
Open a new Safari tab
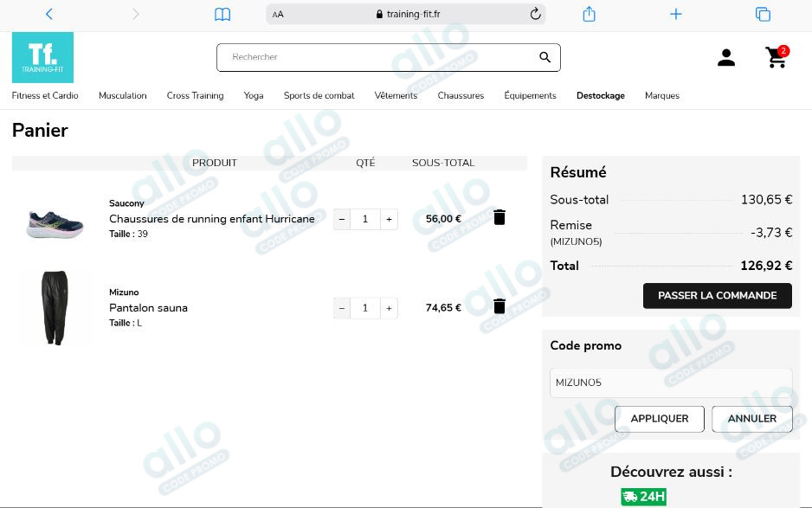click(676, 14)
